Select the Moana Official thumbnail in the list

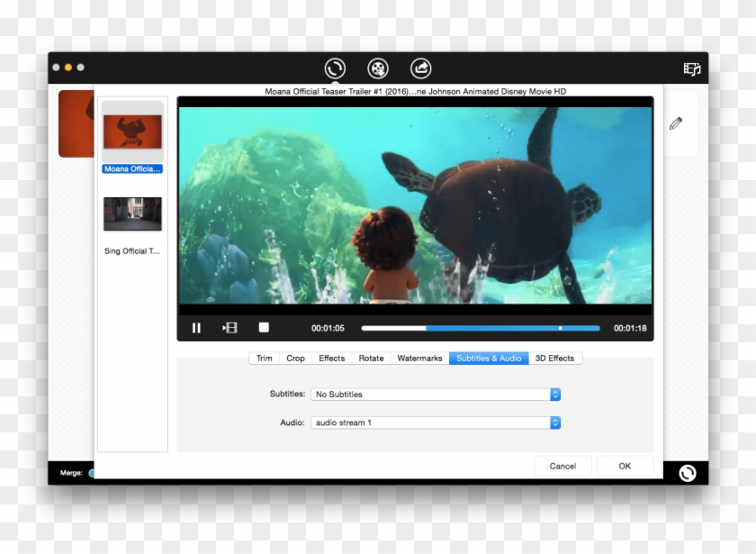[x=132, y=132]
